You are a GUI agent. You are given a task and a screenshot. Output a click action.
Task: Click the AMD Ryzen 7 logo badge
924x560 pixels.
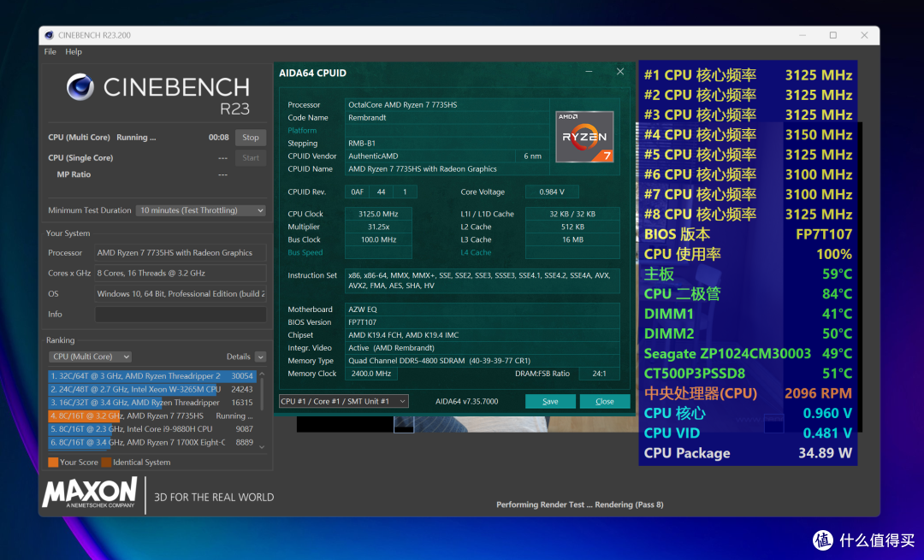(584, 137)
